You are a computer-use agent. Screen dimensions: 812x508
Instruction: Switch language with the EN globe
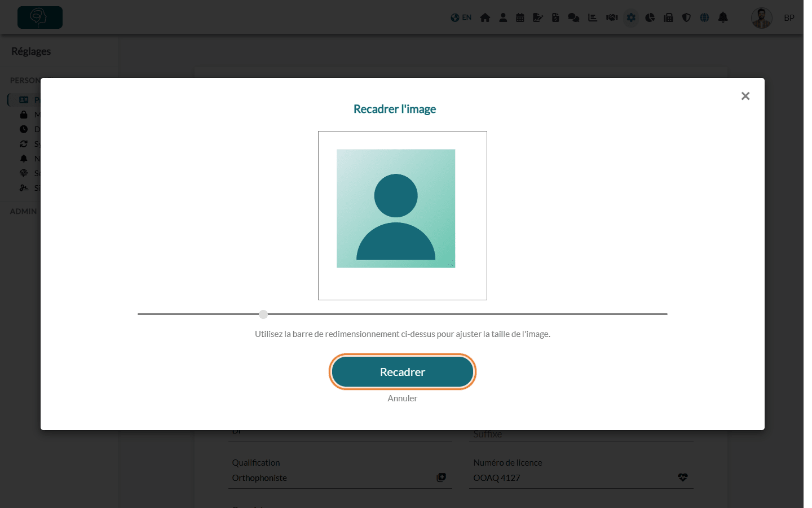461,17
